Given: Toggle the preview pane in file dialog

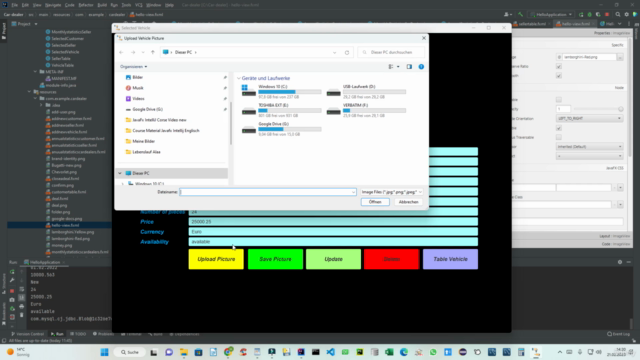Looking at the screenshot, I should click(x=409, y=67).
